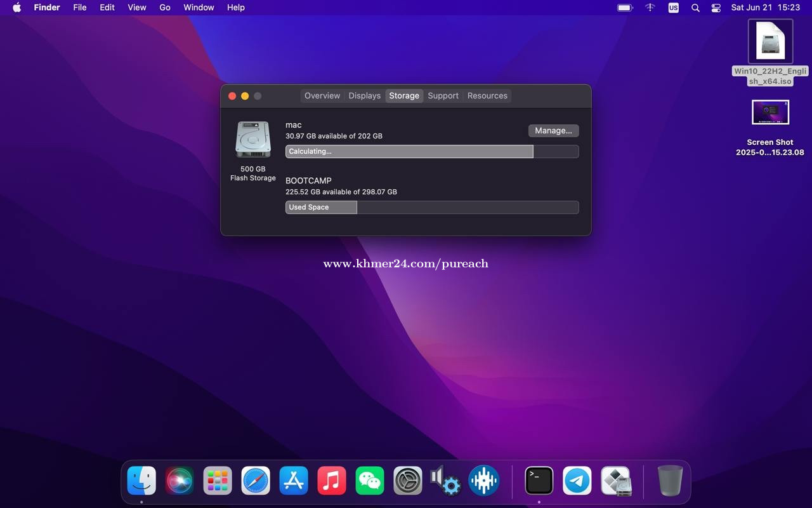This screenshot has height=508, width=812.
Task: Open the Trash in the Dock
Action: 670,481
